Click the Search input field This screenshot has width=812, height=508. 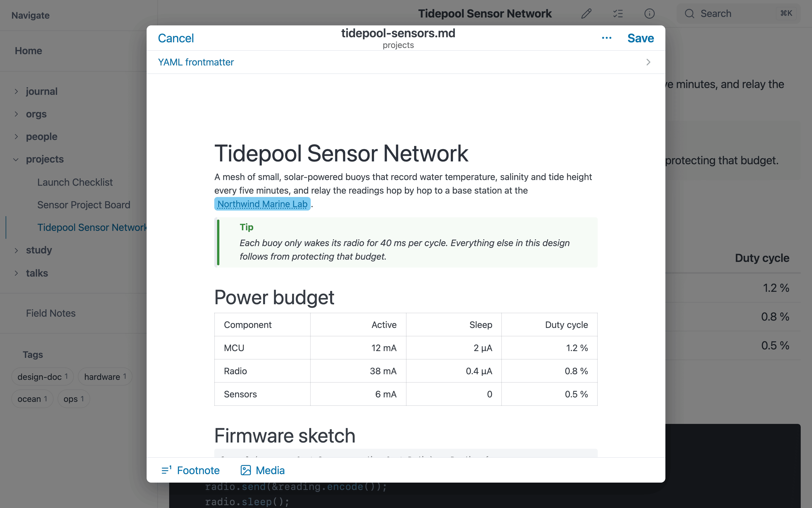point(738,14)
